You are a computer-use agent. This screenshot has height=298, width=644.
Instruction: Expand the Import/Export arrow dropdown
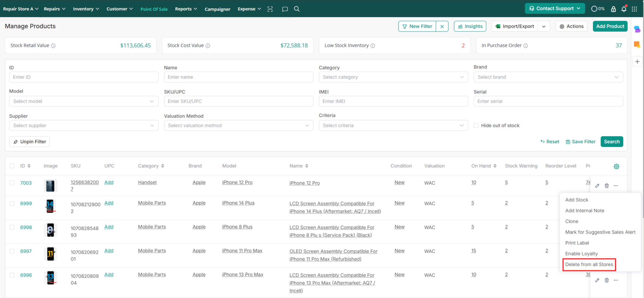[544, 26]
